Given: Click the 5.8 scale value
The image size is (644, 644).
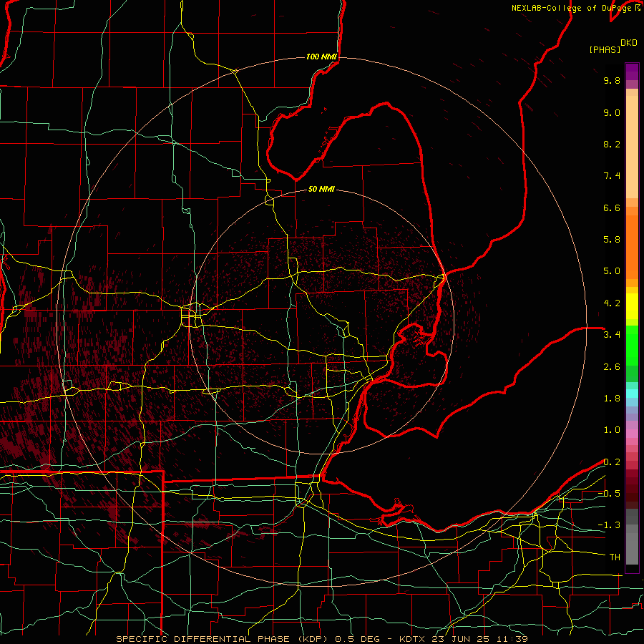Looking at the screenshot, I should (x=612, y=240).
